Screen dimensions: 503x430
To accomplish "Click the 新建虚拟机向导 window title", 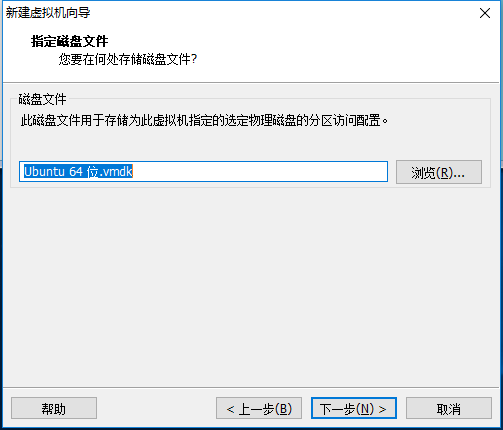I will tap(48, 13).
